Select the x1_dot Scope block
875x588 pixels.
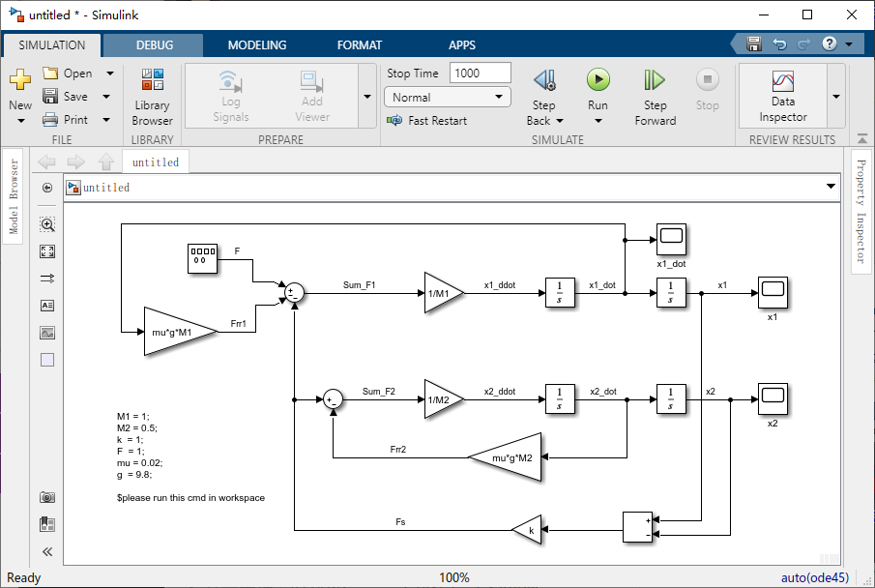pos(671,240)
